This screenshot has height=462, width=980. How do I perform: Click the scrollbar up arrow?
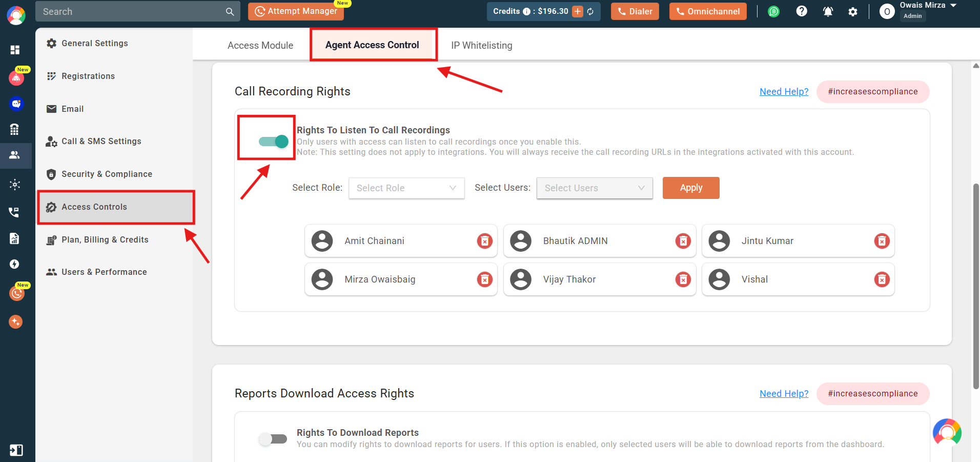click(976, 66)
